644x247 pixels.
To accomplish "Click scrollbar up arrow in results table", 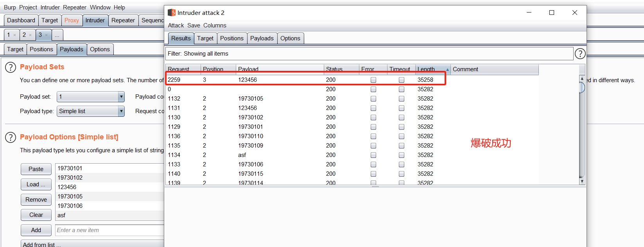I will click(582, 78).
